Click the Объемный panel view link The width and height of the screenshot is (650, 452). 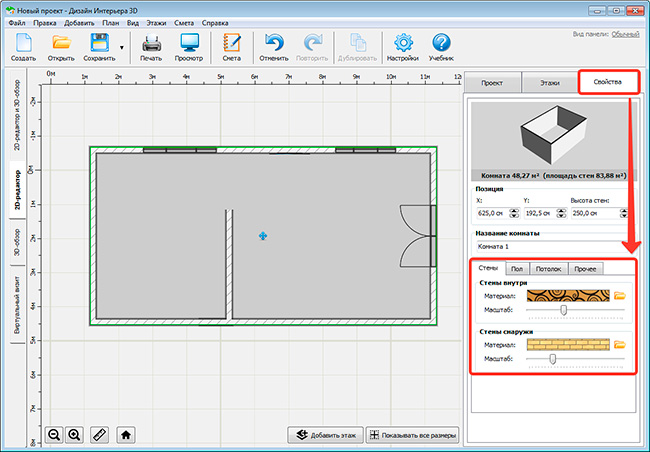[x=626, y=34]
